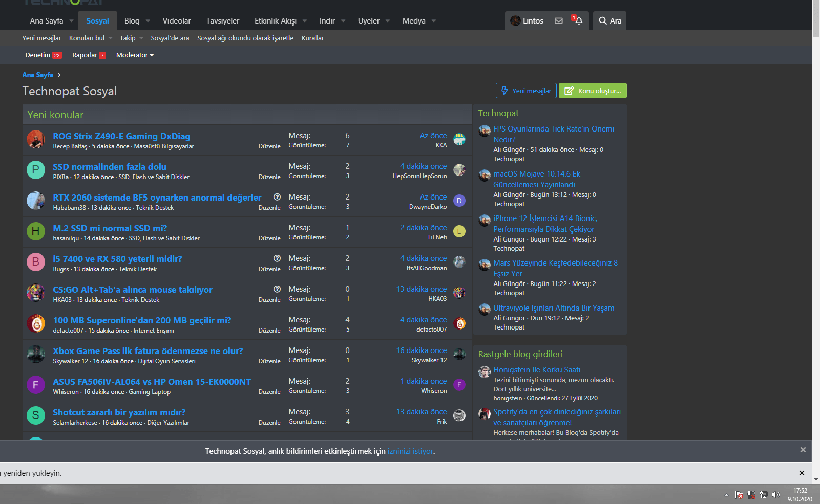820x504 pixels.
Task: Expand the Etkinlik Akışı menu arrow
Action: coord(305,21)
